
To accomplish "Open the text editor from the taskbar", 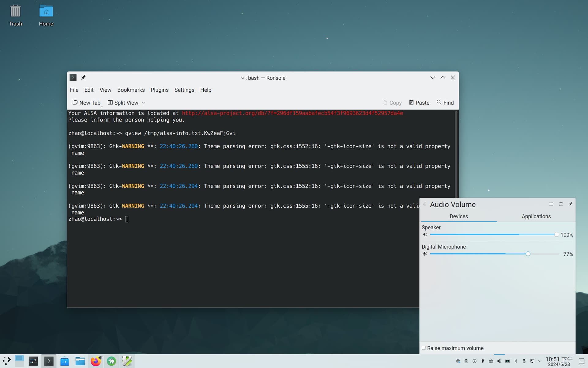I will click(x=127, y=361).
